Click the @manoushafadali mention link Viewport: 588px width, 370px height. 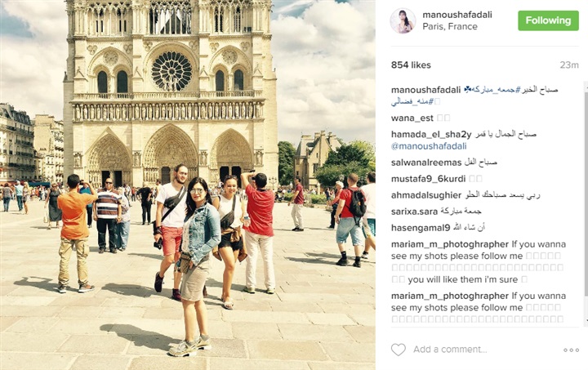[429, 146]
